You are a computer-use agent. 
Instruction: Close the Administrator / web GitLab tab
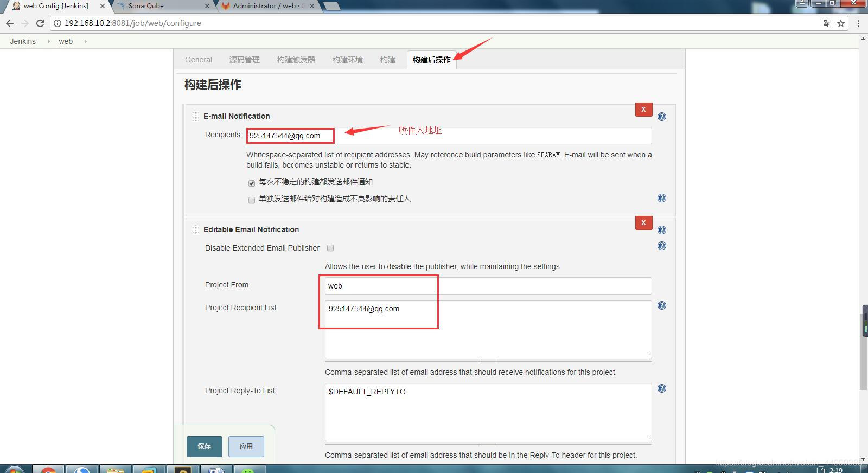pyautogui.click(x=312, y=6)
